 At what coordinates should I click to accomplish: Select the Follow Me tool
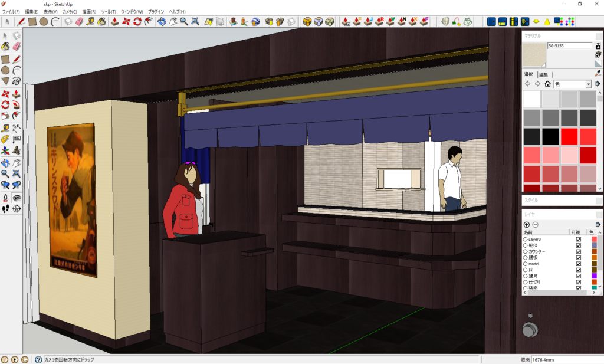click(x=17, y=105)
